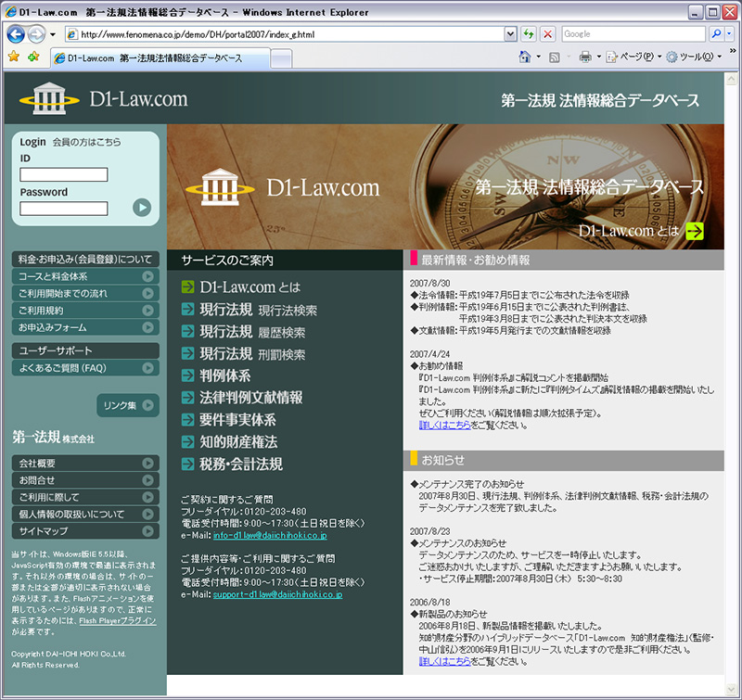Click the browser Back arrow button

coord(16,34)
